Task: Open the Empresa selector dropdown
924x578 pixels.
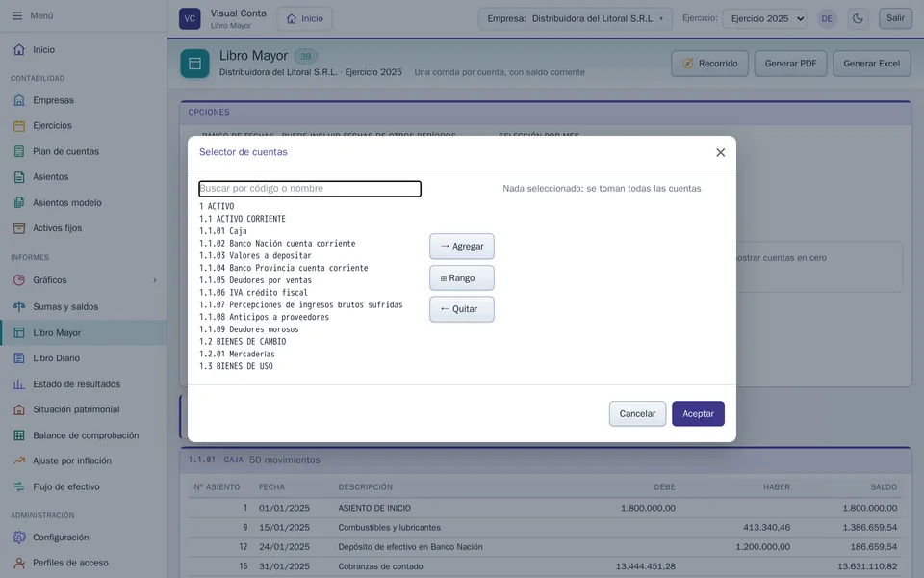Action: tap(576, 19)
